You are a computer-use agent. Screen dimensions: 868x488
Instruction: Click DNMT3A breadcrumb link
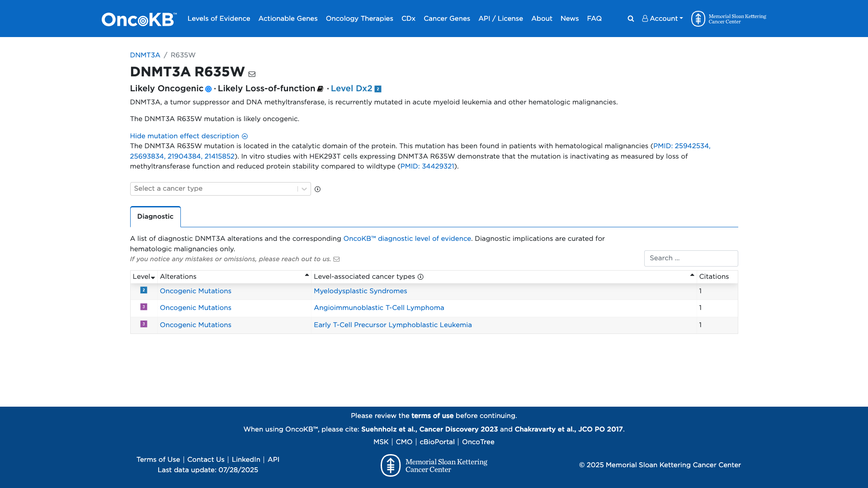[145, 55]
